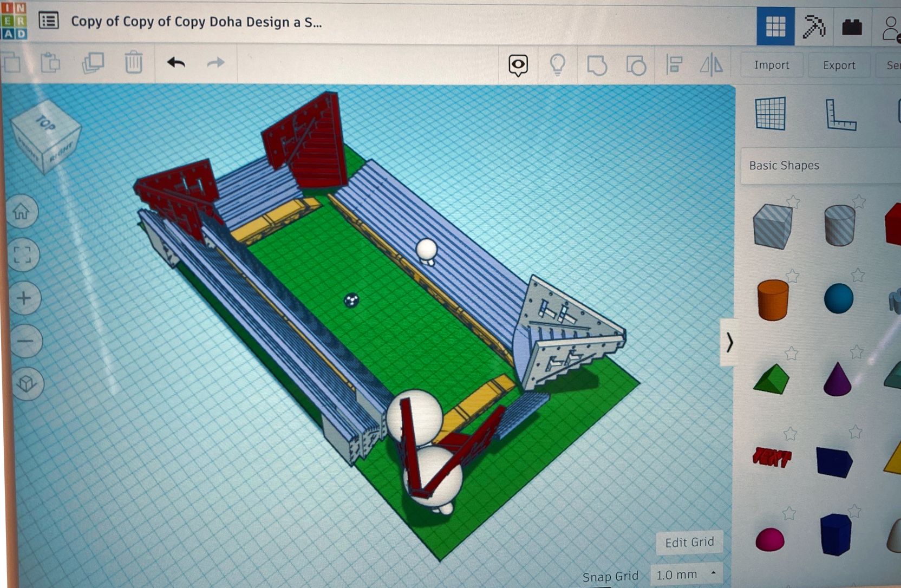Click the Undo arrow
Image resolution: width=901 pixels, height=588 pixels.
coord(175,63)
